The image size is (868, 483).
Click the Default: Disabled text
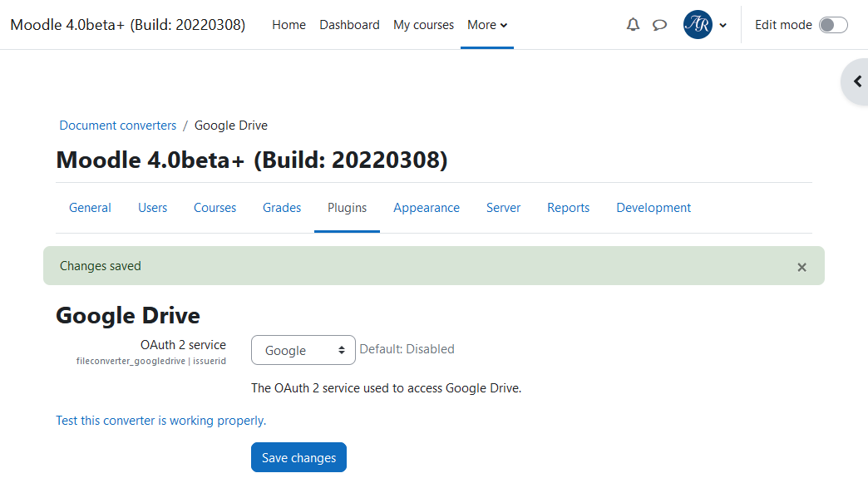click(x=407, y=349)
